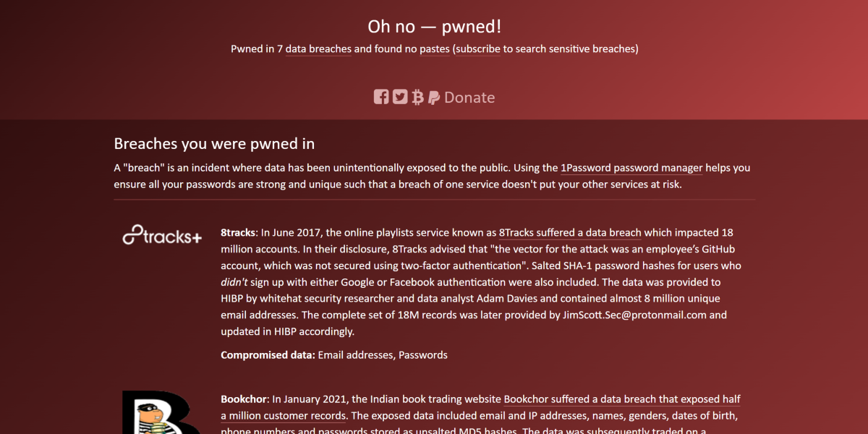The width and height of the screenshot is (868, 434).
Task: Open the 1Password password manager link
Action: click(x=631, y=168)
